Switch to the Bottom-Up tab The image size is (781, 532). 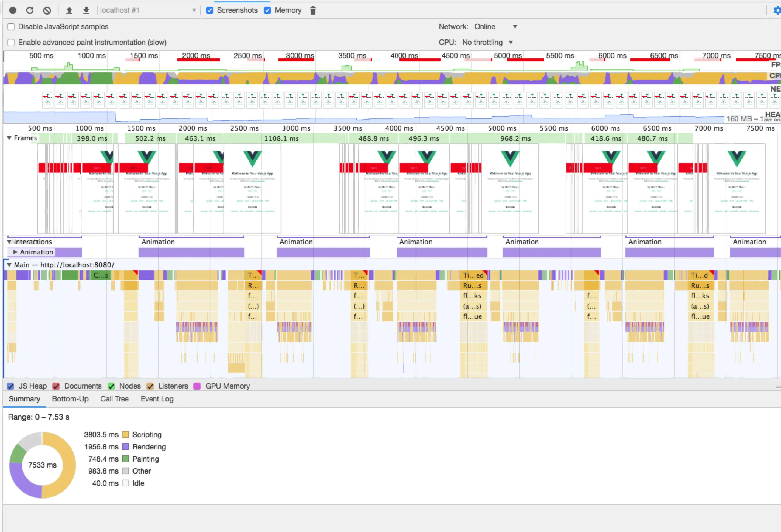click(x=70, y=399)
